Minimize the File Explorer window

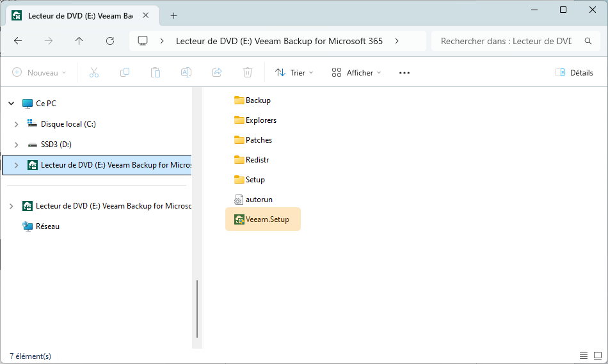(x=534, y=10)
